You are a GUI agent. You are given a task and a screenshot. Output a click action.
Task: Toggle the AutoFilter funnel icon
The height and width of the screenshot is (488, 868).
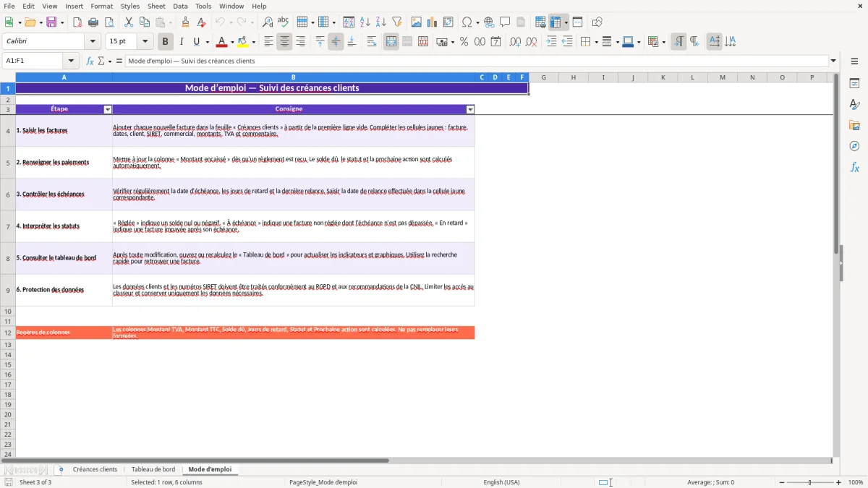tap(397, 22)
